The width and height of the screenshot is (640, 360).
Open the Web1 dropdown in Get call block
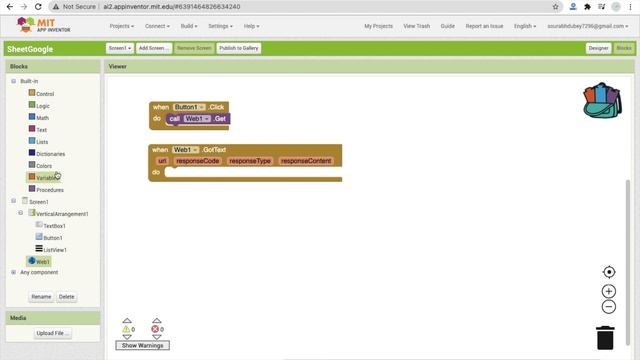(x=197, y=118)
